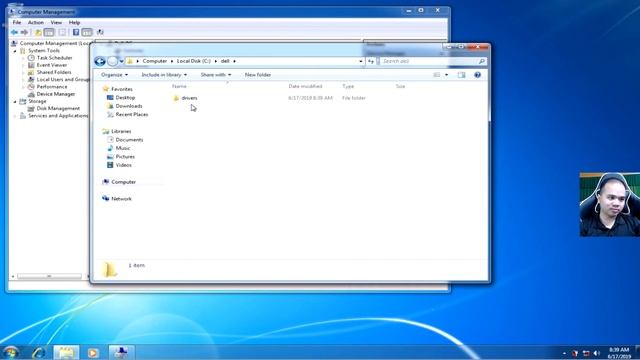The image size is (640, 360).
Task: Click Help toolbar icon in Computer Management
Action: pos(76,32)
